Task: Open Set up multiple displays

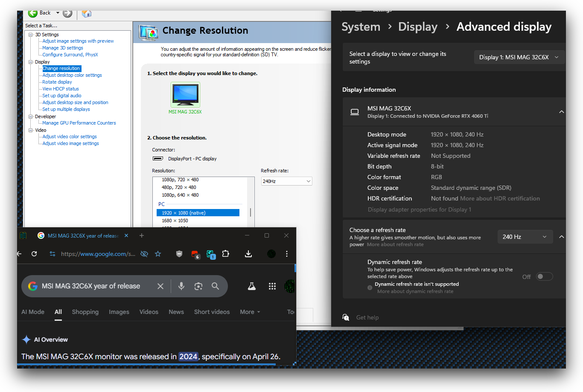Action: (x=66, y=109)
